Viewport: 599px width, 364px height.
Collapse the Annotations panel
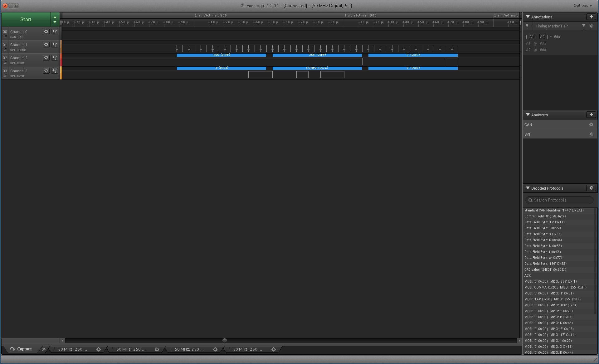tap(528, 17)
